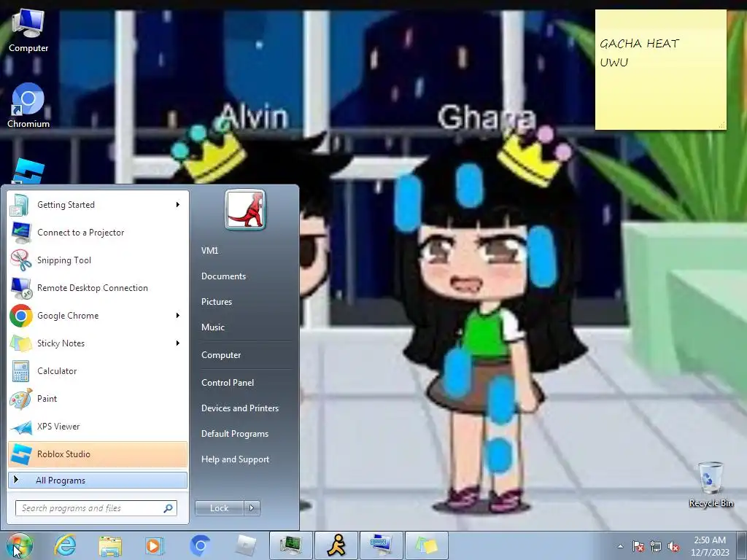
Task: Open Internet Explorer from the taskbar
Action: pyautogui.click(x=65, y=545)
